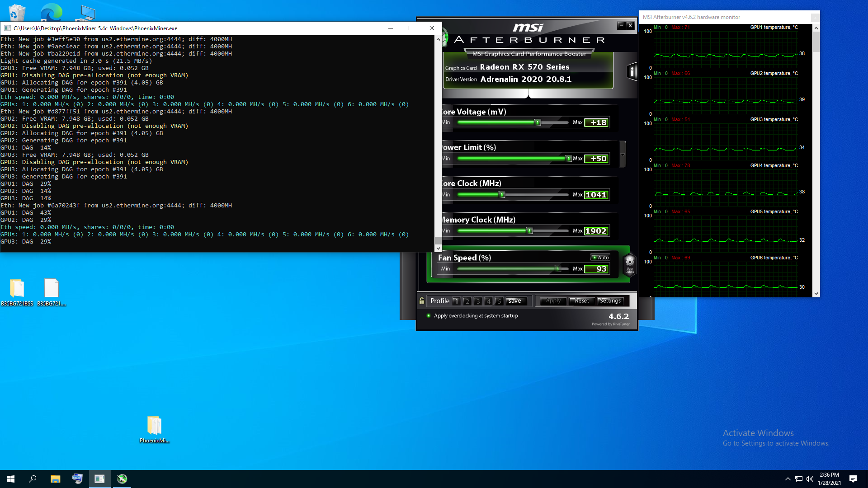The image size is (868, 488).
Task: Select Afterburner profile slot 5
Action: coord(500,301)
